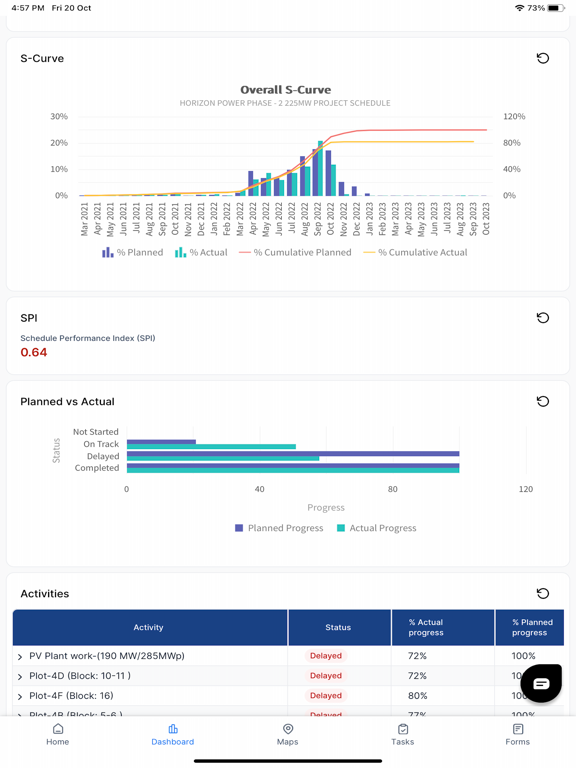The image size is (576, 768).
Task: Tap the Wi-Fi icon in status bar
Action: click(520, 8)
